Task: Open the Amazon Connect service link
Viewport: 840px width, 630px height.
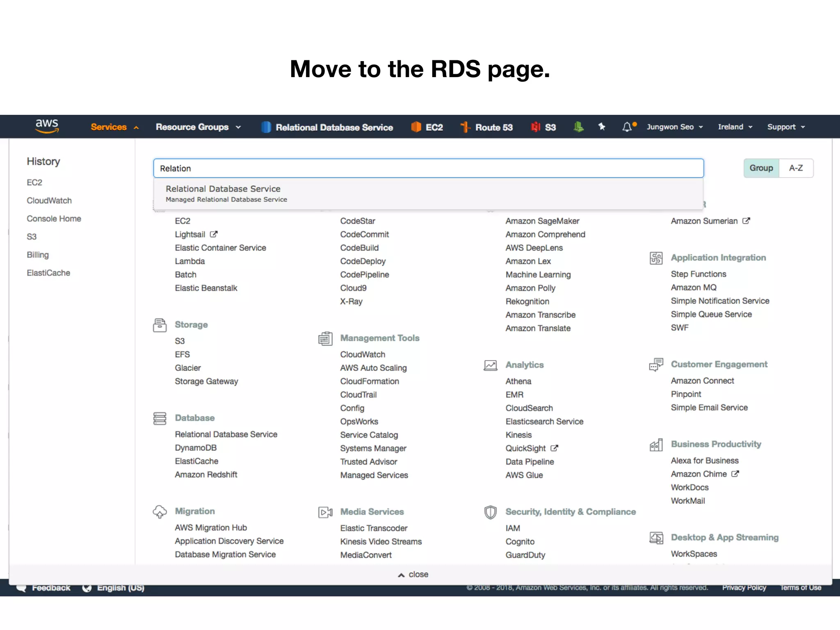Action: 702,381
